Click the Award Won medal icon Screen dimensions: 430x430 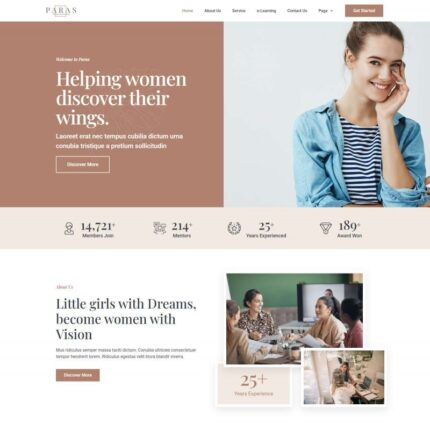coord(326,228)
